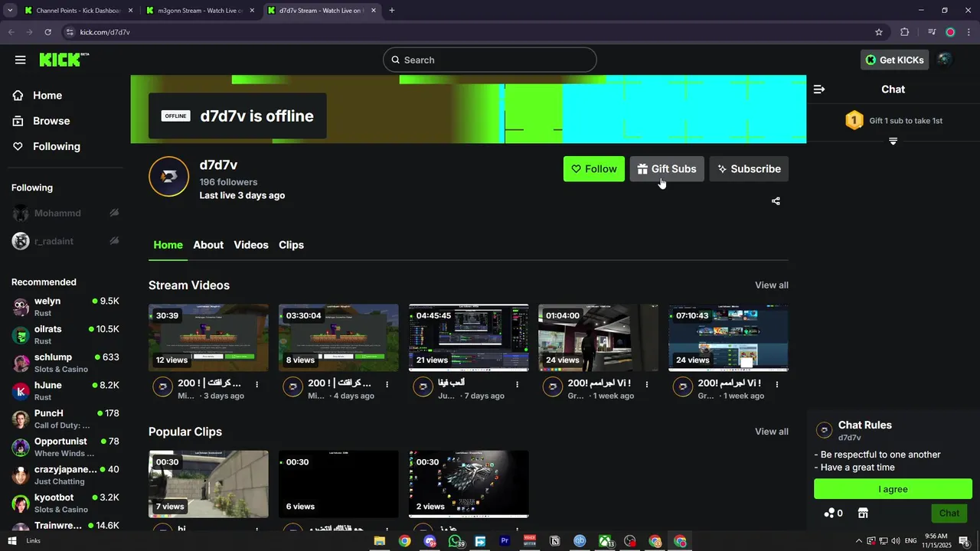
Task: Open the taskbar notification center
Action: (964, 541)
